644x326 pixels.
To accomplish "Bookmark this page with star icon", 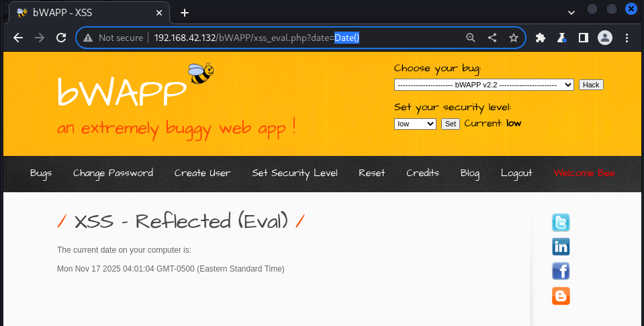I will tap(514, 38).
